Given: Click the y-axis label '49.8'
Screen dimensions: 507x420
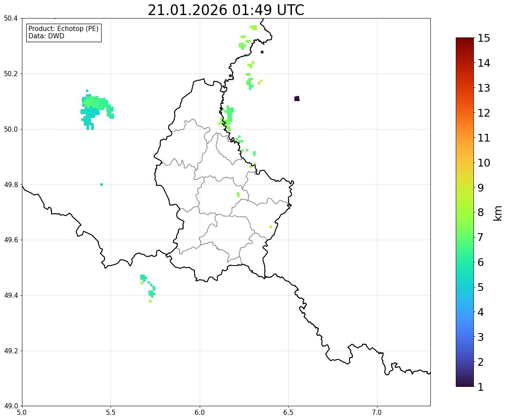Looking at the screenshot, I should (11, 185).
